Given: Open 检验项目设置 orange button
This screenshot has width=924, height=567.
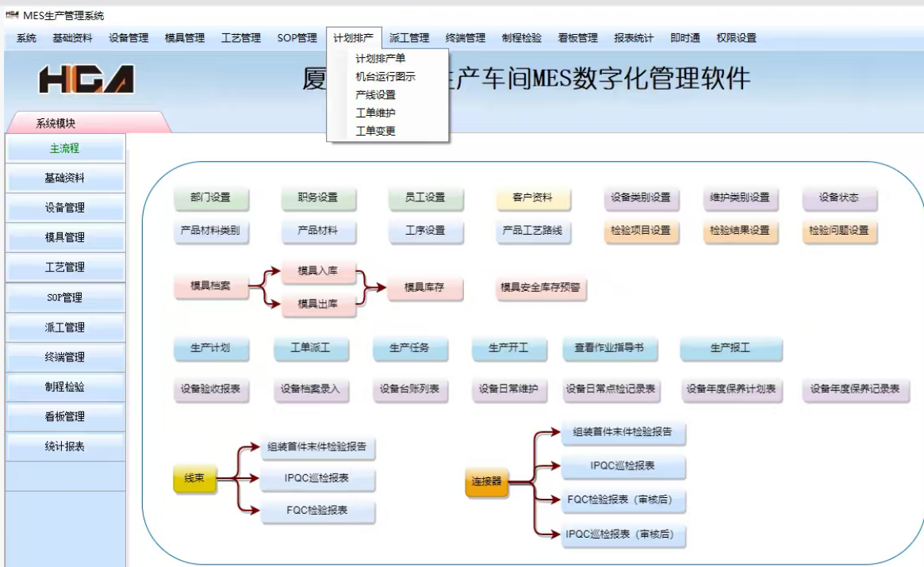Looking at the screenshot, I should (x=641, y=231).
